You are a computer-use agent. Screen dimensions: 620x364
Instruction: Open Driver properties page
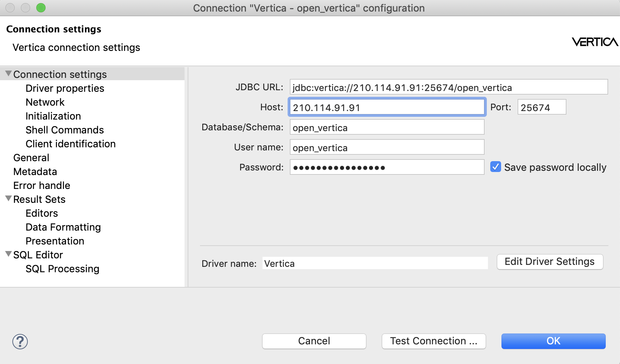pyautogui.click(x=65, y=88)
